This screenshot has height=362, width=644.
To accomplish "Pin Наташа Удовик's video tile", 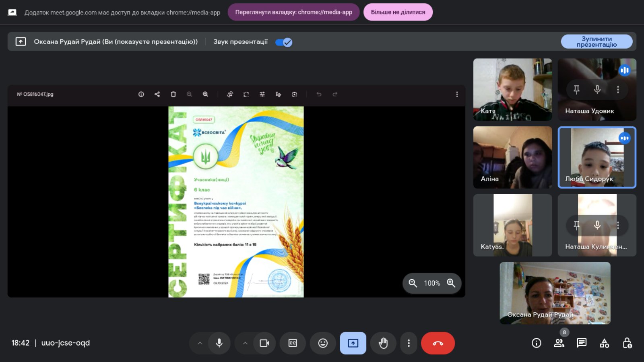I will click(x=576, y=89).
